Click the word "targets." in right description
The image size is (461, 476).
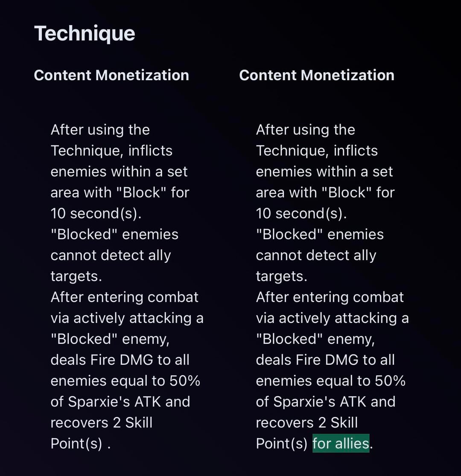point(281,276)
